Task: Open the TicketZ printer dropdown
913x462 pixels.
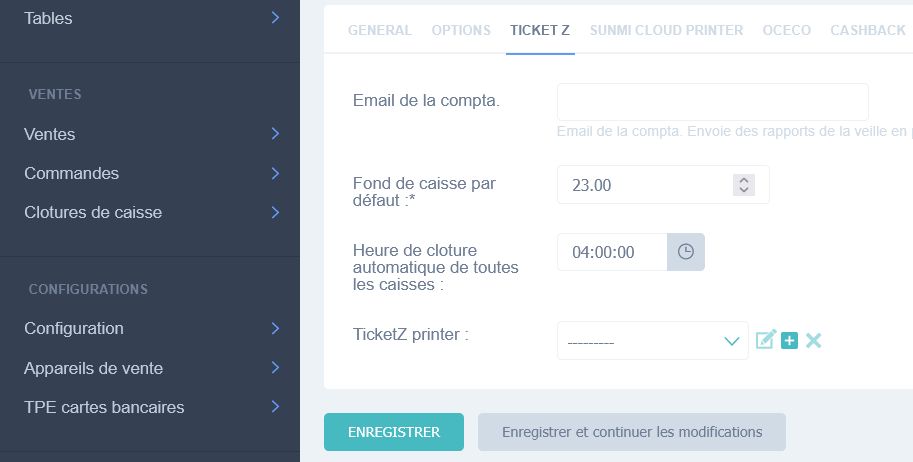Action: (x=652, y=341)
